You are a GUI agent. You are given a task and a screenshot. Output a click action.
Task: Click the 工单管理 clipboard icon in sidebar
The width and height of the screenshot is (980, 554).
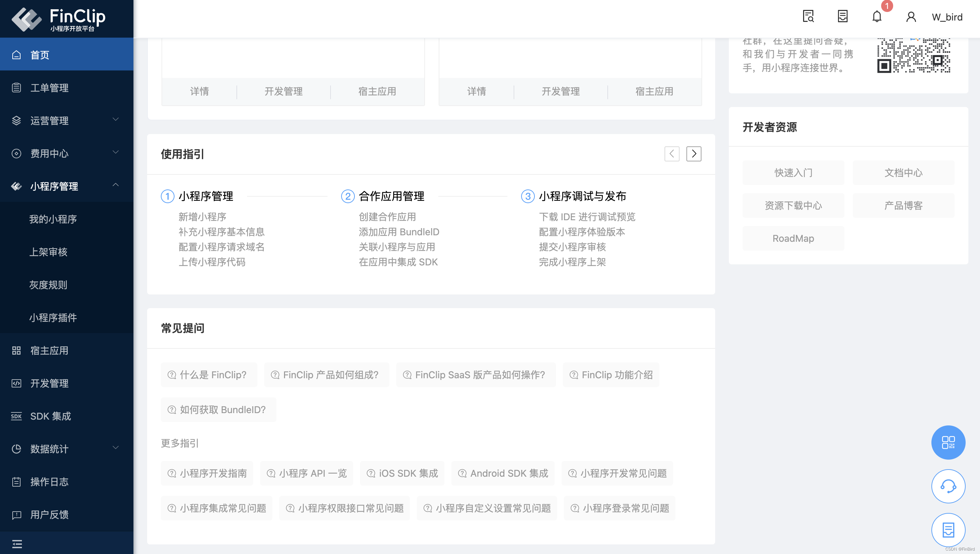point(16,88)
